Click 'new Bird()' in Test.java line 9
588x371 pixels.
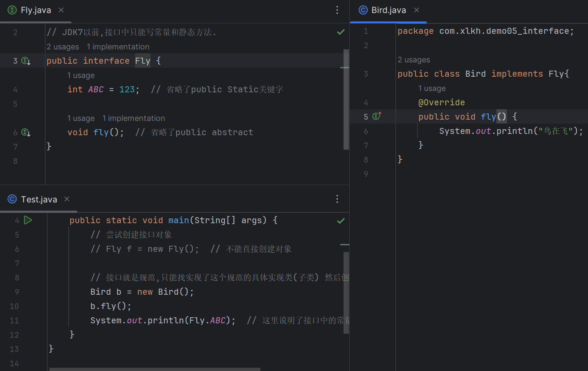[x=163, y=292]
